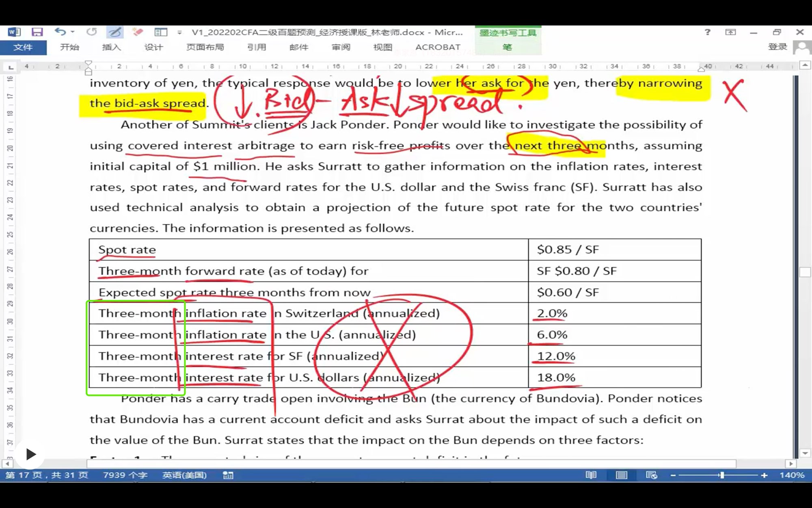Viewport: 812px width, 508px height.
Task: Select the ink eraser icon
Action: tap(138, 32)
